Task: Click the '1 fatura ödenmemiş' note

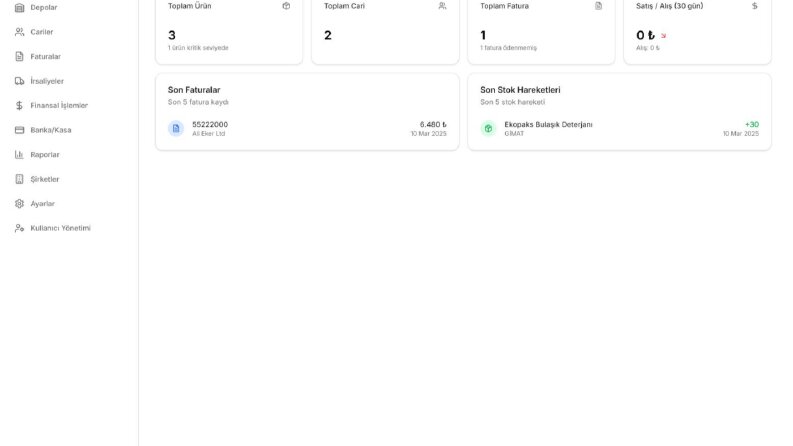Action: click(x=508, y=48)
